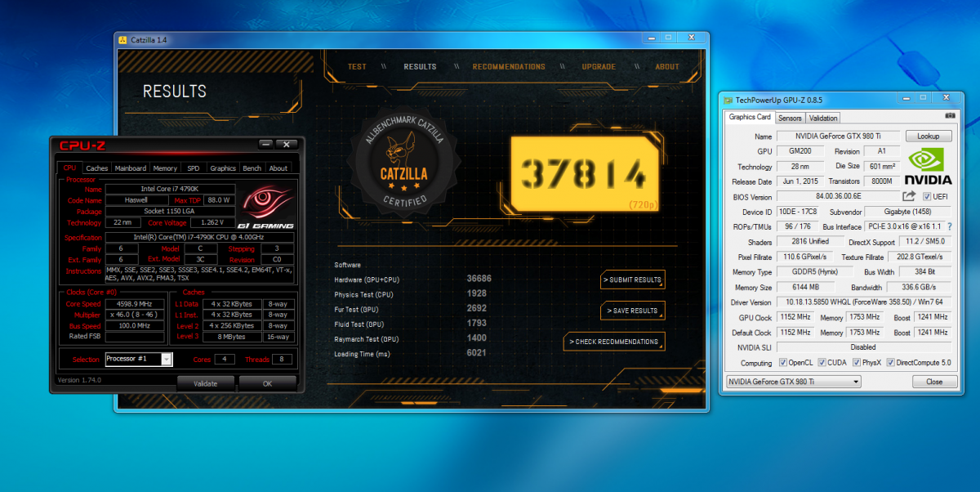Image resolution: width=980 pixels, height=492 pixels.
Task: Click the Lookup button in GPU-Z
Action: (929, 136)
